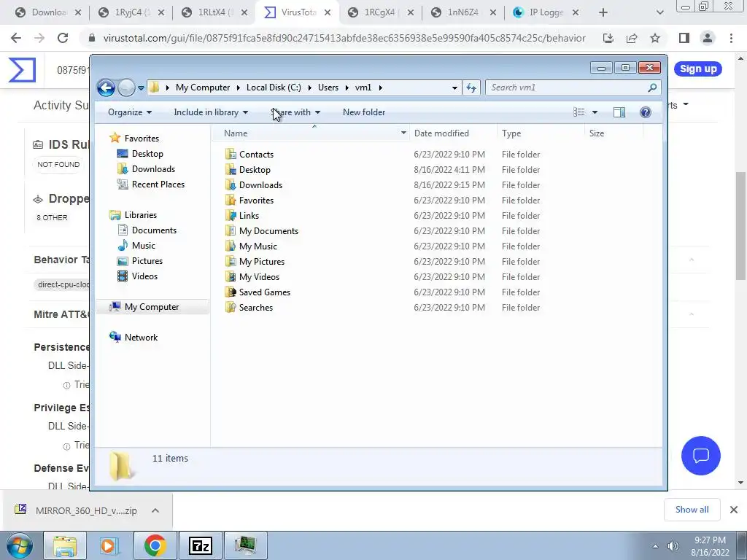Open Videos library in sidebar
This screenshot has height=560, width=747.
click(x=144, y=276)
